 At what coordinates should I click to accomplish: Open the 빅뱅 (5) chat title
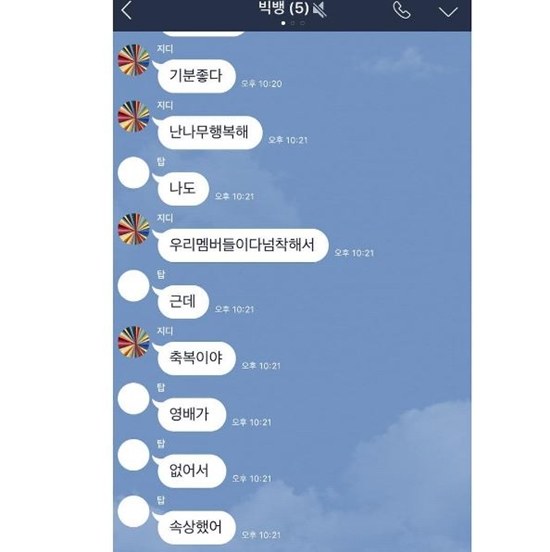pyautogui.click(x=284, y=8)
